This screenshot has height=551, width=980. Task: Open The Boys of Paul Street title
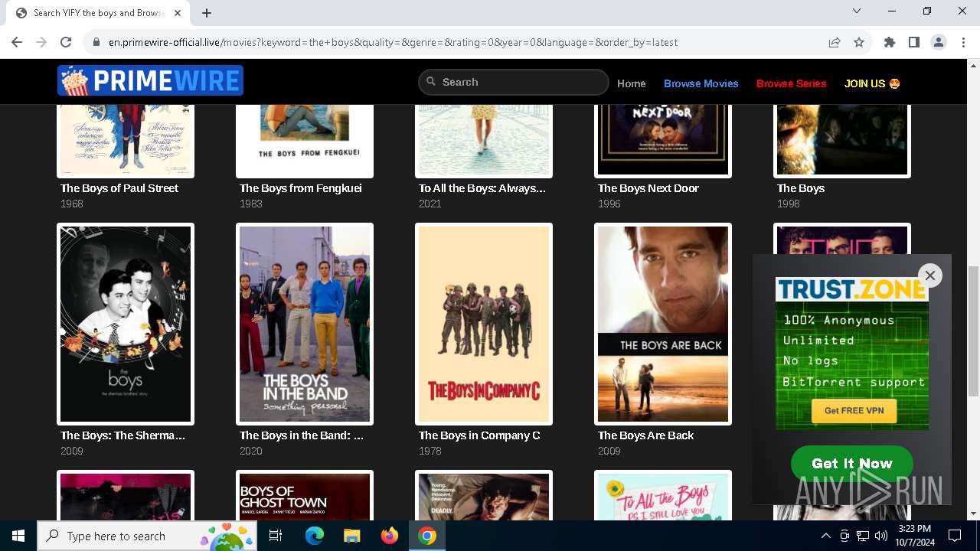click(119, 188)
